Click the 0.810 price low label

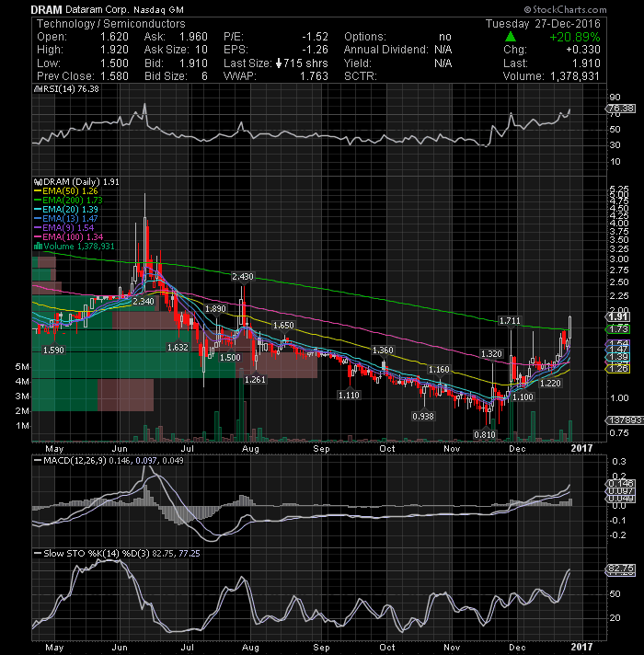click(x=485, y=435)
